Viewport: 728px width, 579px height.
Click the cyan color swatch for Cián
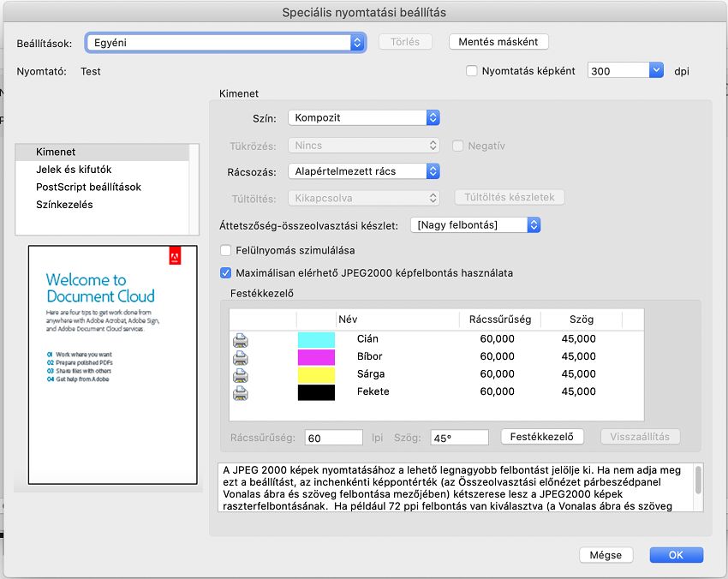(317, 341)
